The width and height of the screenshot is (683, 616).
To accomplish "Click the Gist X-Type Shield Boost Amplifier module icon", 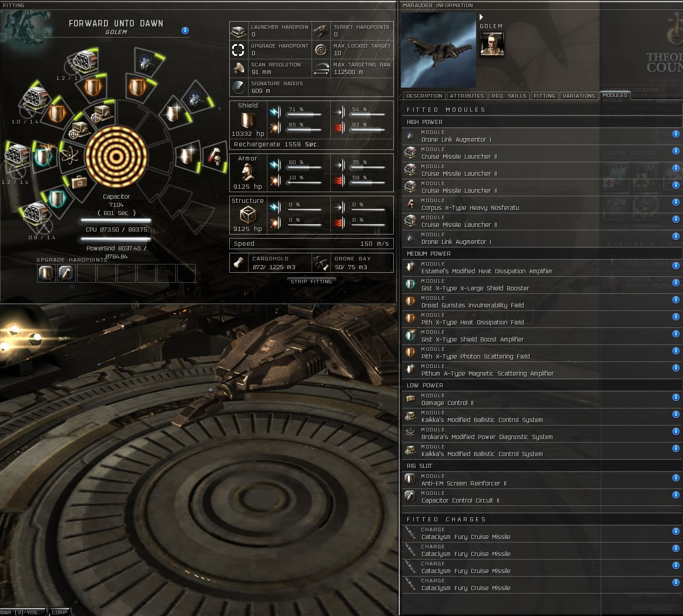I will click(x=410, y=336).
